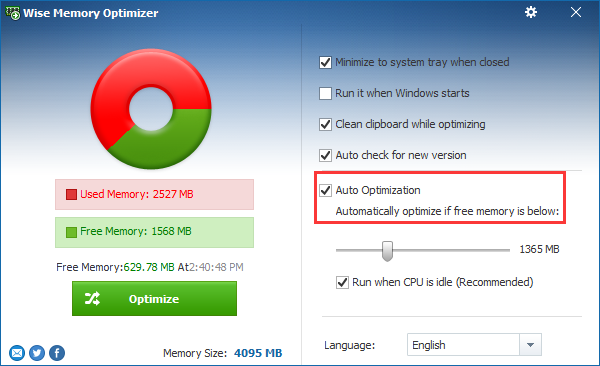Click the memory usage donut chart
600x366 pixels.
(151, 109)
